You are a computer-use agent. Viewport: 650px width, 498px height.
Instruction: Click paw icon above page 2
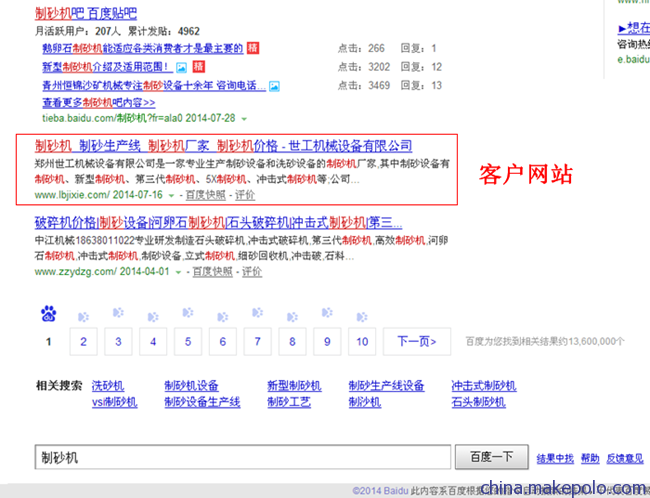[83, 317]
